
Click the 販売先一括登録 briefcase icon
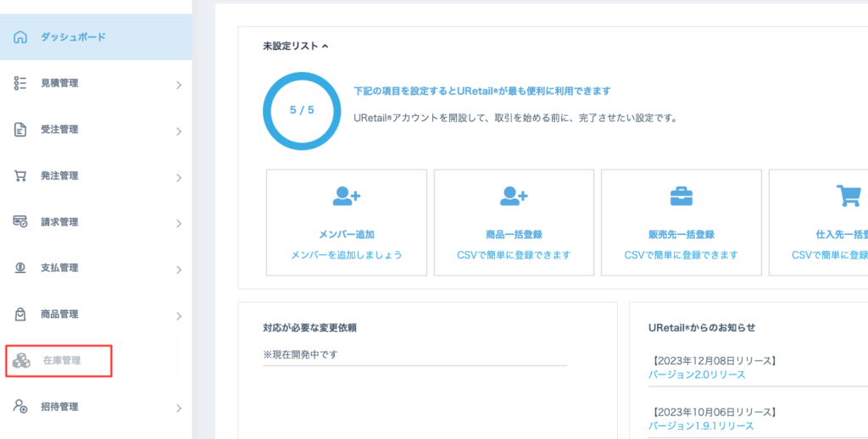point(681,197)
